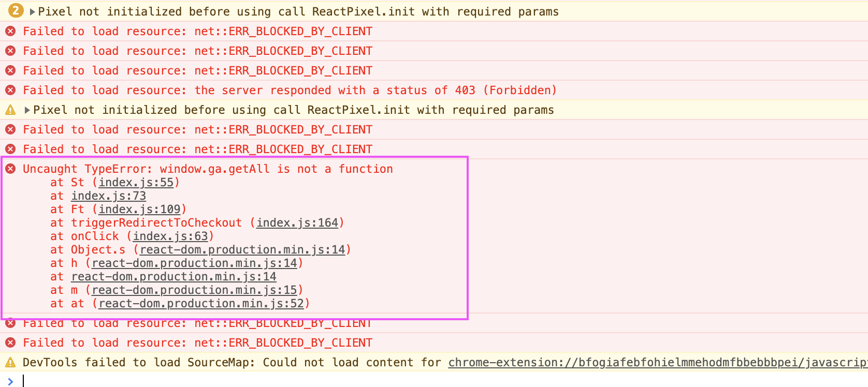The height and width of the screenshot is (387, 868).
Task: Click the red error icon on the Uncaught TypeError
Action: (10, 169)
